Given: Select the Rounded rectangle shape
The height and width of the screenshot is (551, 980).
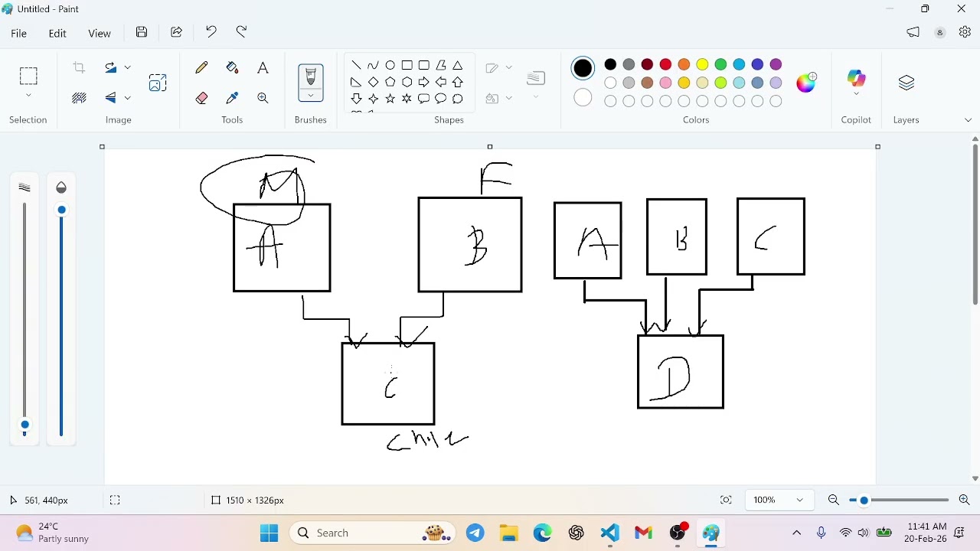Looking at the screenshot, I should pos(424,66).
